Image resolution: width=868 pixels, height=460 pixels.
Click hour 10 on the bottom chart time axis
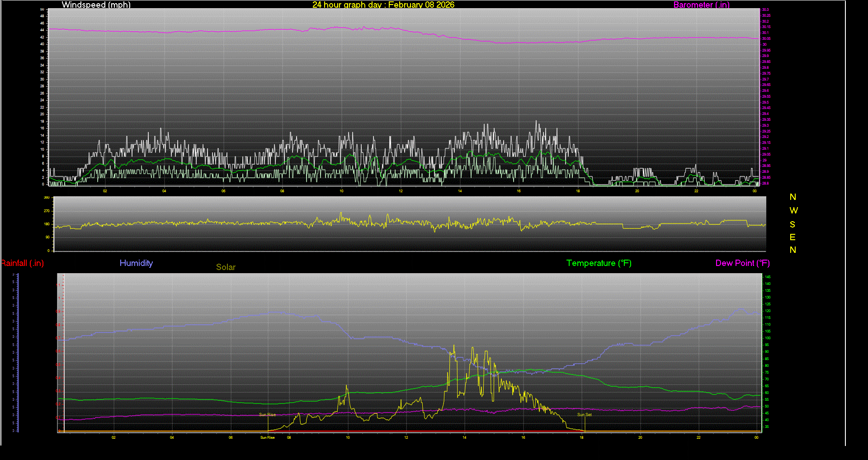click(348, 437)
